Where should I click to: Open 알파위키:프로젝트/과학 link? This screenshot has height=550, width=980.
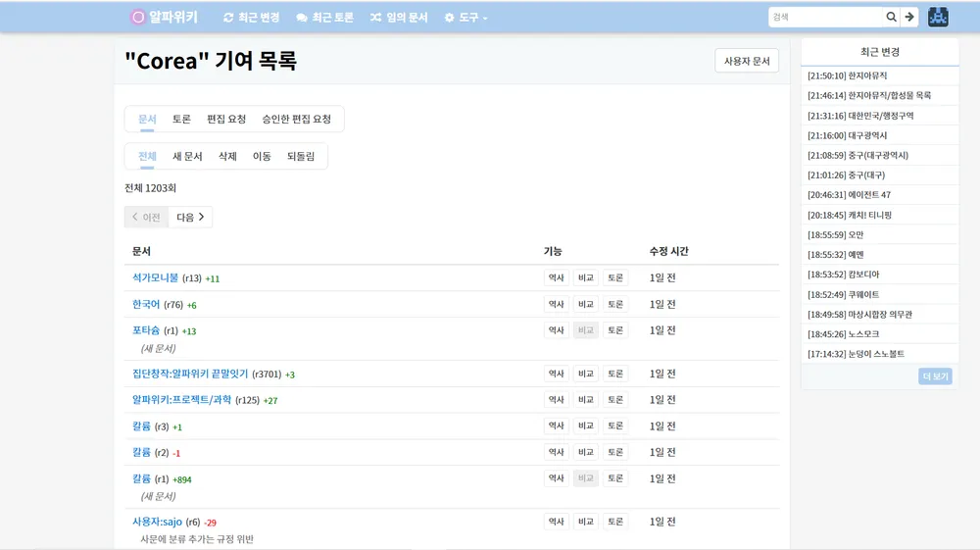(181, 399)
